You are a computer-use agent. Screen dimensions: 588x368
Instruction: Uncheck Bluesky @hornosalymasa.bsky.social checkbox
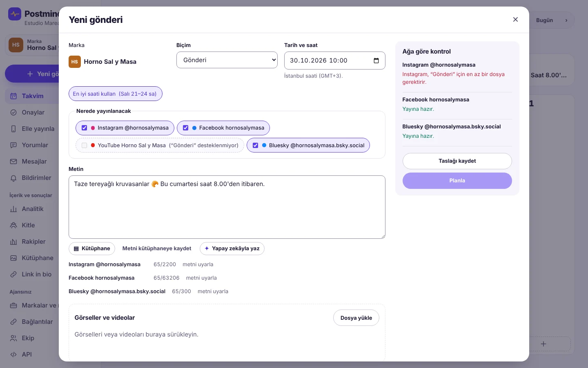coord(256,145)
